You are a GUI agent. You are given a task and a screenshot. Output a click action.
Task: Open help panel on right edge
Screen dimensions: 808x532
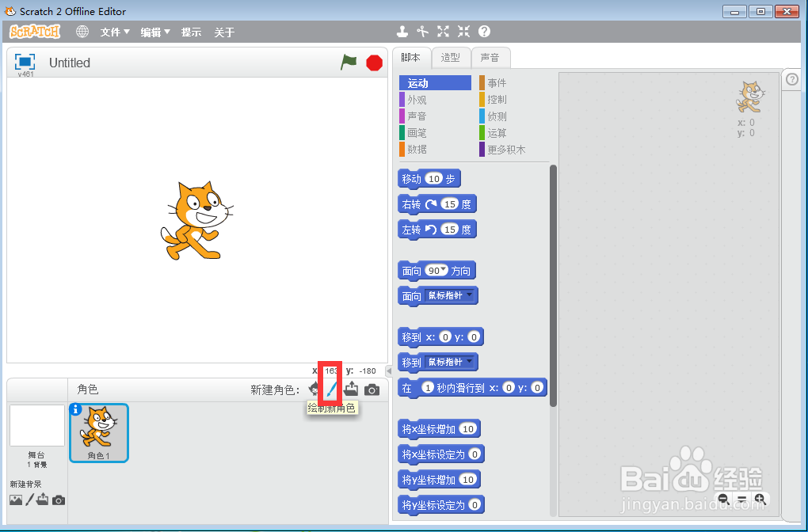tap(792, 79)
